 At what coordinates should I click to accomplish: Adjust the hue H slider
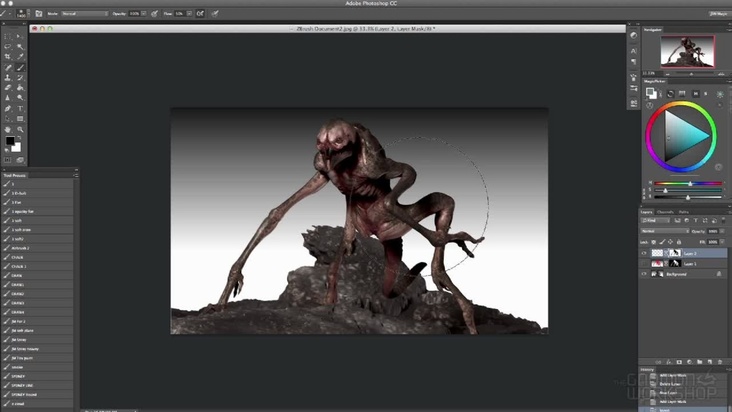[688, 184]
